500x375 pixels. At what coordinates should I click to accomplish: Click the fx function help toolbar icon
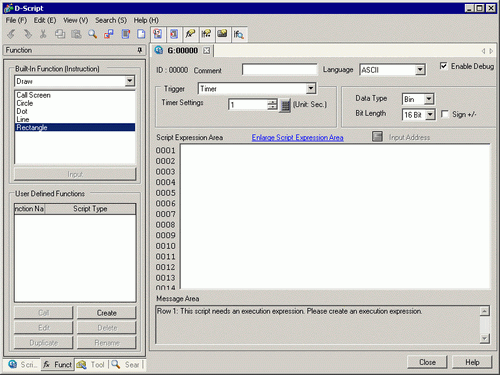coord(190,34)
